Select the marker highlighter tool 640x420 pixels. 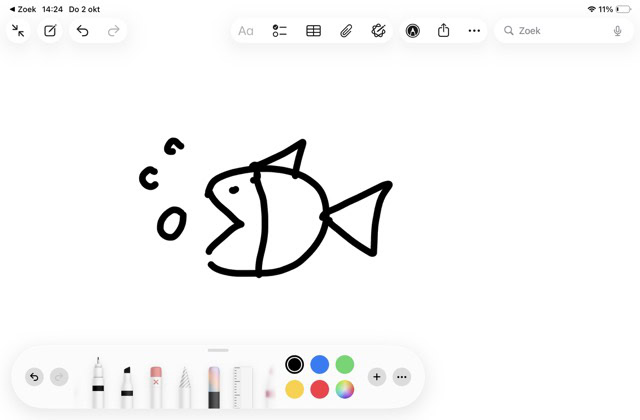click(127, 384)
